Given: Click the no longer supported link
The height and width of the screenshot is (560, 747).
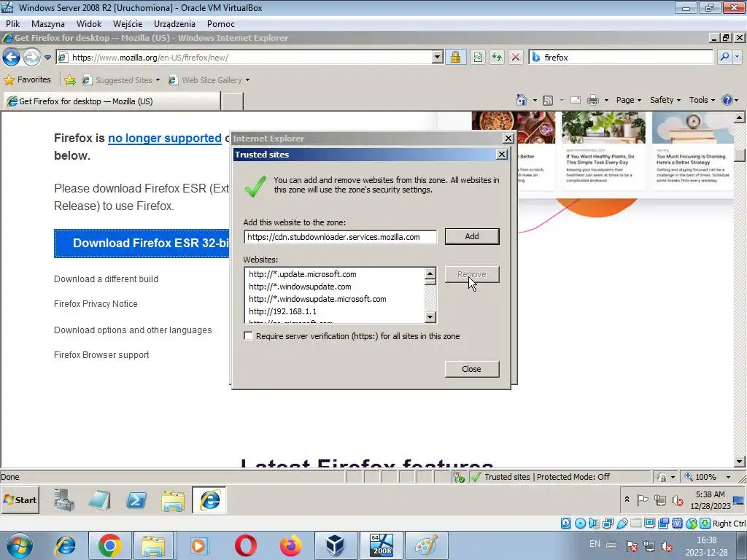Looking at the screenshot, I should click(165, 138).
